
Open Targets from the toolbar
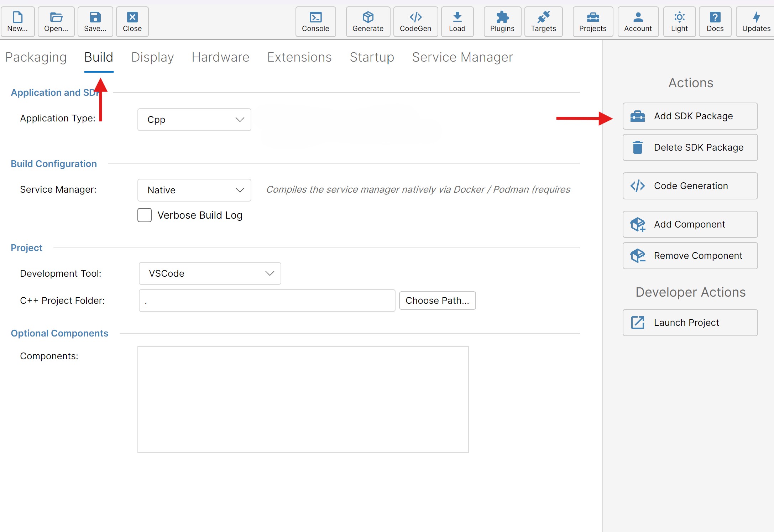tap(543, 22)
